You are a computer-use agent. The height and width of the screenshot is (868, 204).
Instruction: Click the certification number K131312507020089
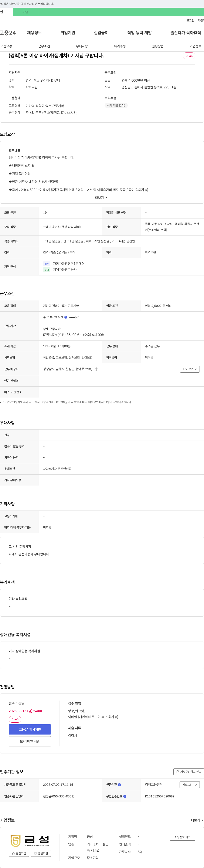(x=160, y=797)
